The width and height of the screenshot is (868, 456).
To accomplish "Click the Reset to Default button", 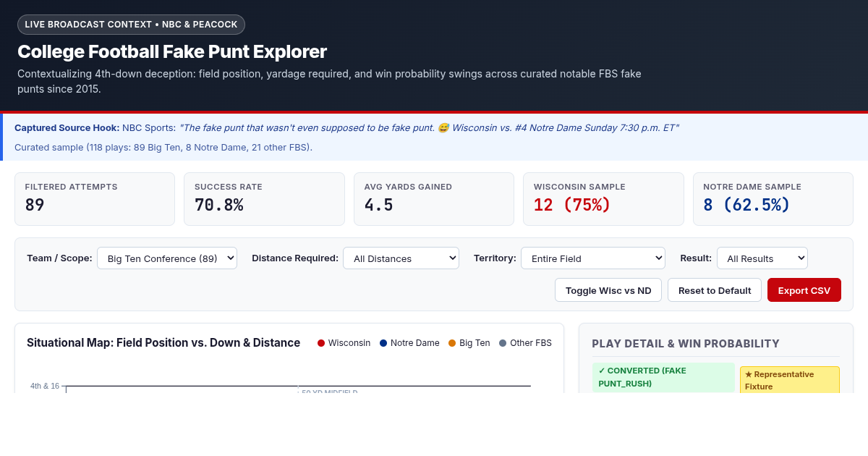I will (x=715, y=290).
